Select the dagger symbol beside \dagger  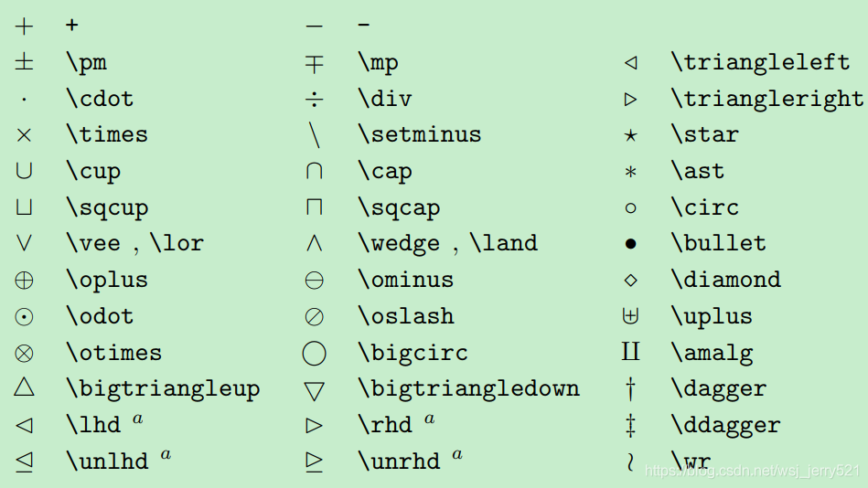pos(630,389)
